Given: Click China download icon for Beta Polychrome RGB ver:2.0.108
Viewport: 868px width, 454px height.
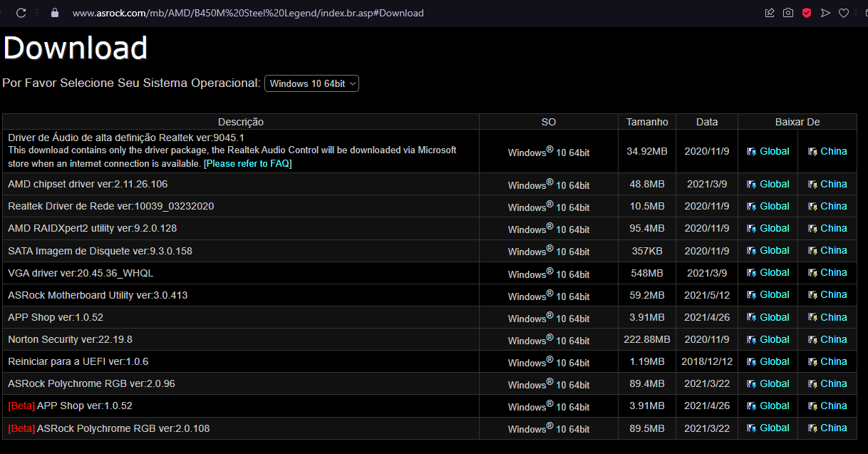Looking at the screenshot, I should coord(812,428).
